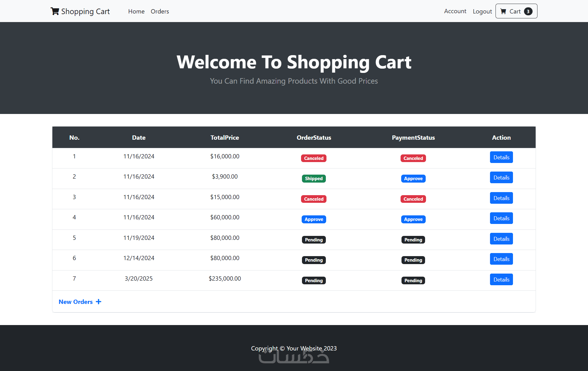Click the Logout link

click(x=482, y=11)
